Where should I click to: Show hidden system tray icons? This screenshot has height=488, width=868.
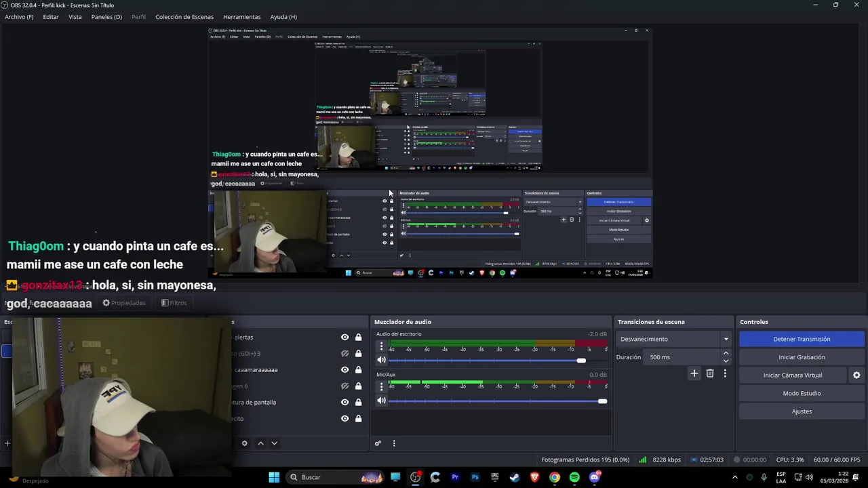tap(734, 477)
